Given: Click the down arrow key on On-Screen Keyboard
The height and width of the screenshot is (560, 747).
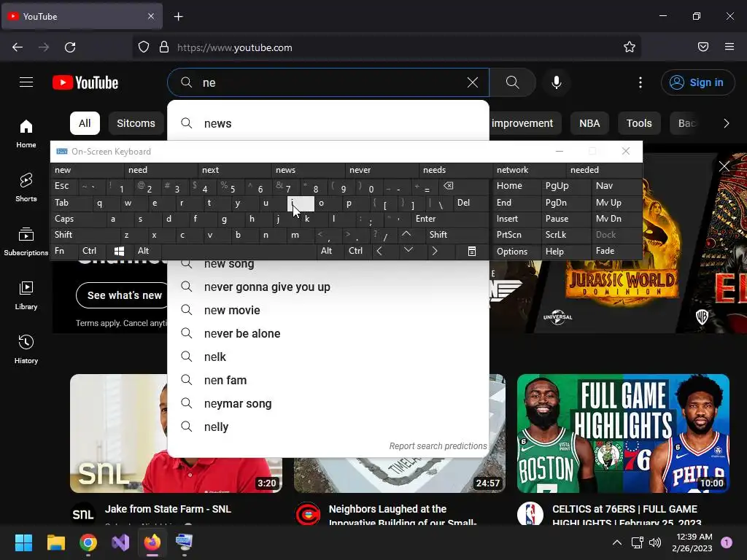Looking at the screenshot, I should click(409, 251).
